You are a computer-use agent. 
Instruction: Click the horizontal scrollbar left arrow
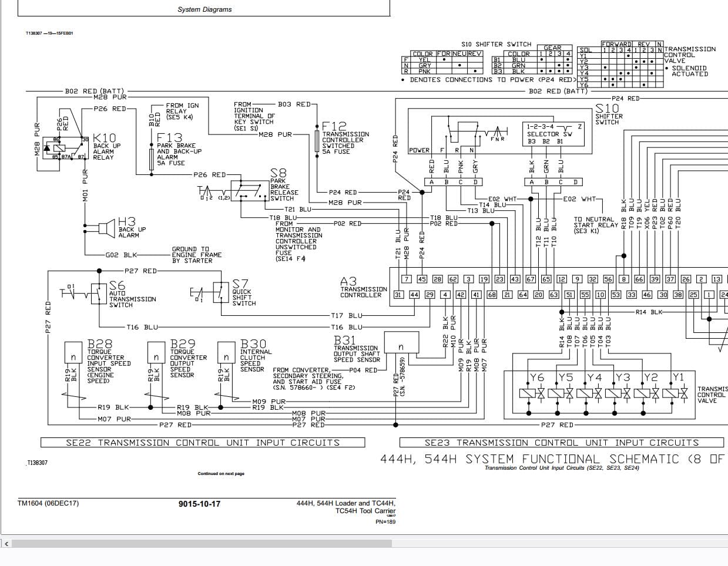tap(6, 544)
